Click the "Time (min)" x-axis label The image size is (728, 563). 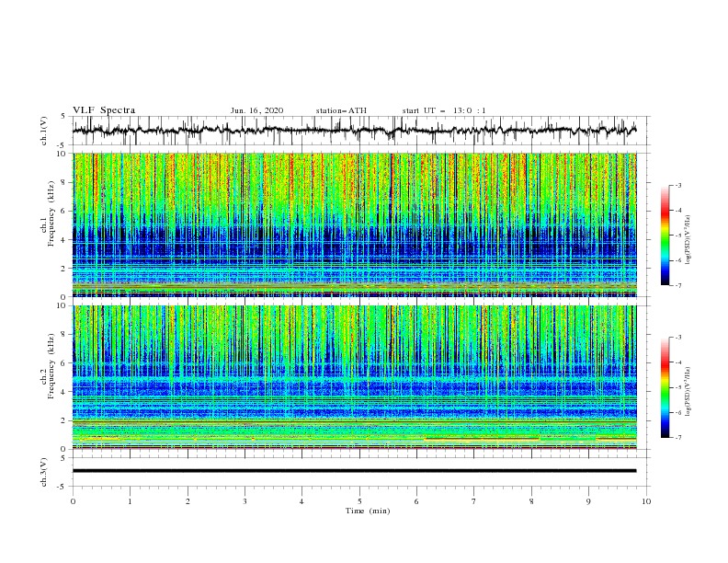click(x=368, y=511)
